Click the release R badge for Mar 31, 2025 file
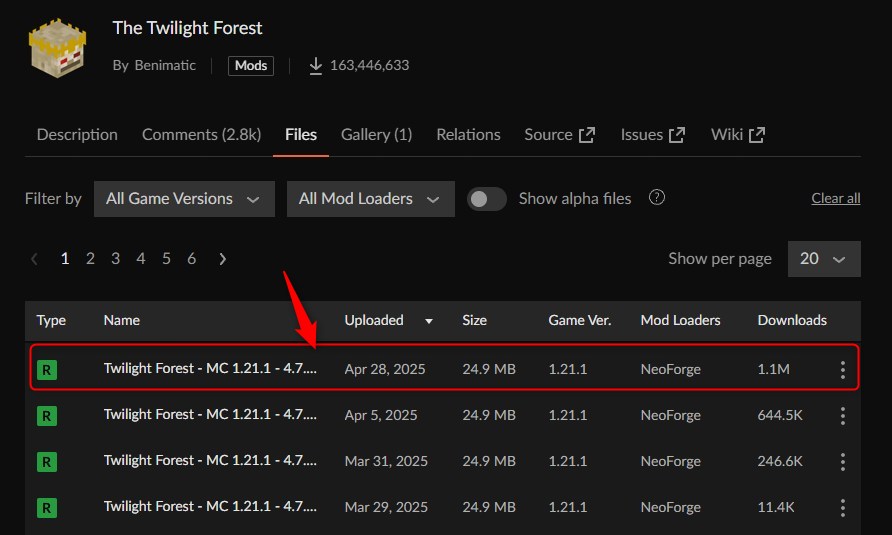892x535 pixels. coord(47,462)
